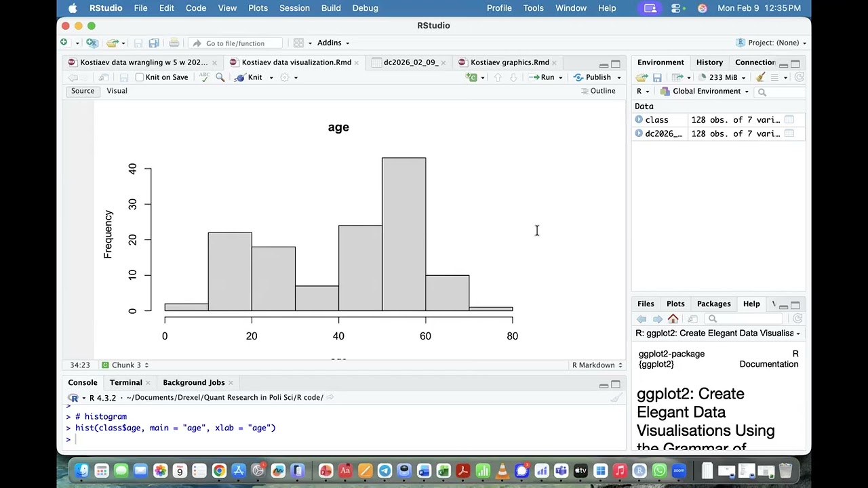Viewport: 868px width, 488px height.
Task: Click the Find/Replace magnifier icon in editor
Action: point(220,77)
